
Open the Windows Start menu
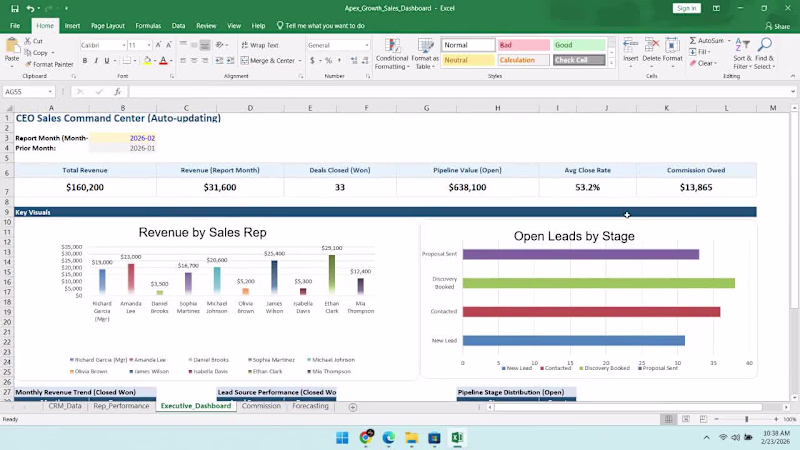342,437
